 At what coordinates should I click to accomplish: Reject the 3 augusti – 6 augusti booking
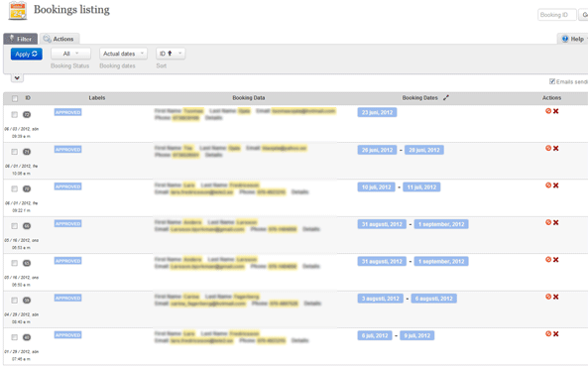(x=548, y=297)
